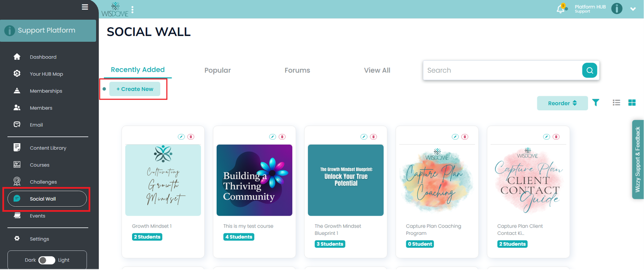Click 'Capture Plan Coaching Program' title
Image resolution: width=644 pixels, height=280 pixels.
pyautogui.click(x=433, y=229)
